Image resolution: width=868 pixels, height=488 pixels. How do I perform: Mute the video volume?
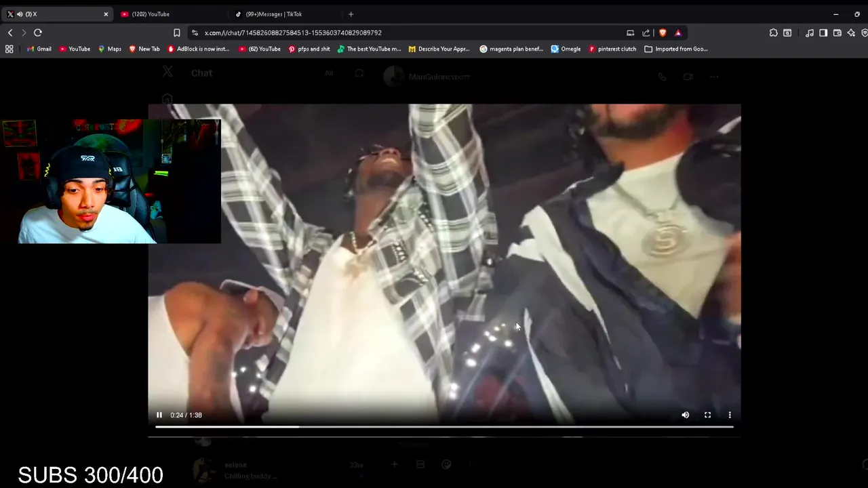[685, 415]
